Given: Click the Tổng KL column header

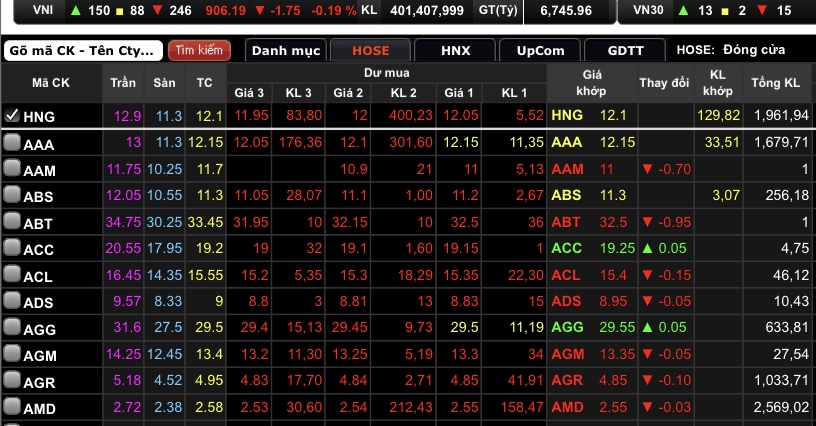Looking at the screenshot, I should point(775,83).
